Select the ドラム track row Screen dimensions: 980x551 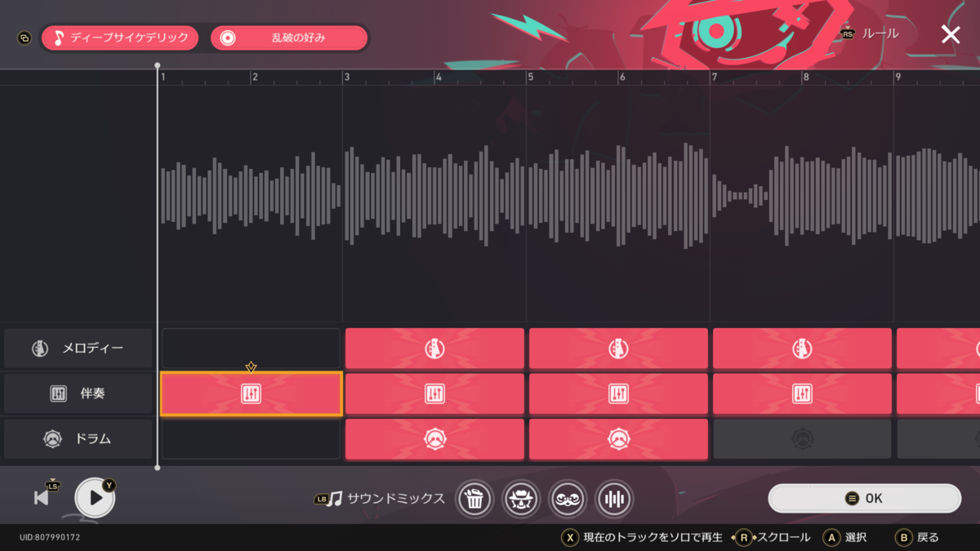click(x=78, y=439)
